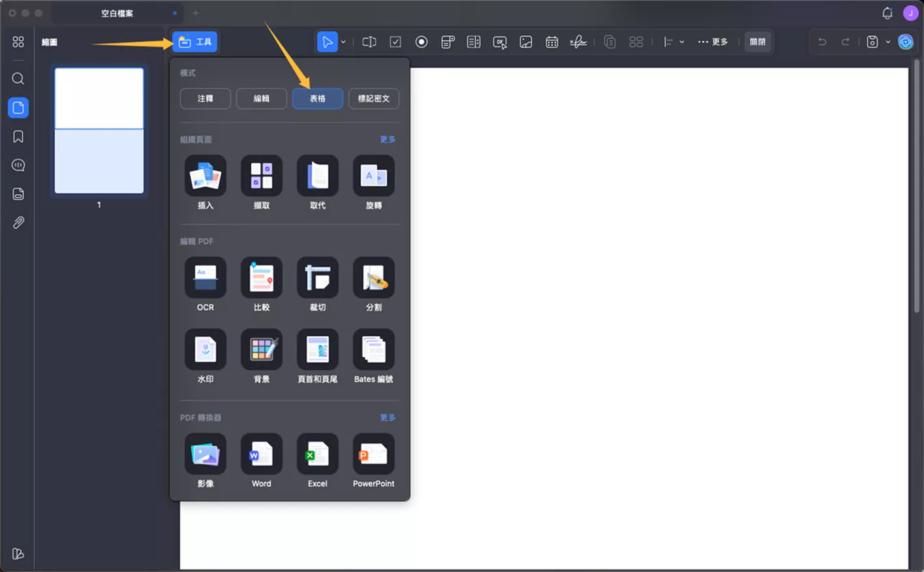Screen dimensions: 924x572
Task: Open the bookmarks panel in the sidebar
Action: [18, 136]
